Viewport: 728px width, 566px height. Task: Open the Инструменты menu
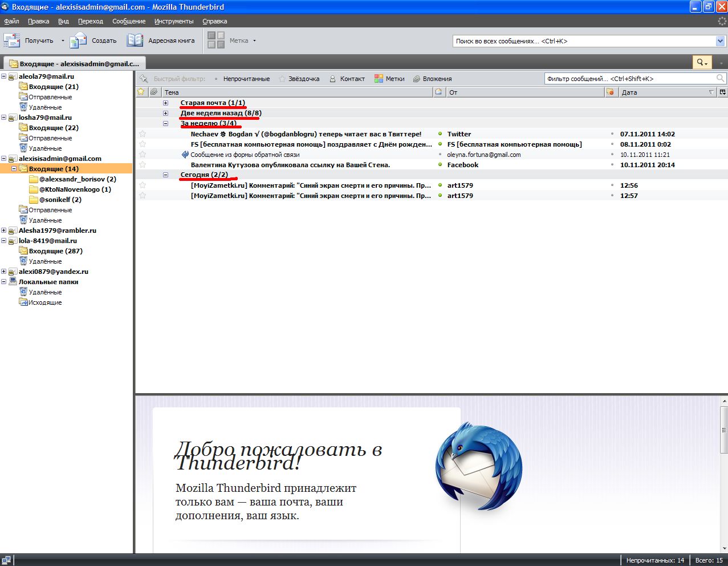(174, 21)
